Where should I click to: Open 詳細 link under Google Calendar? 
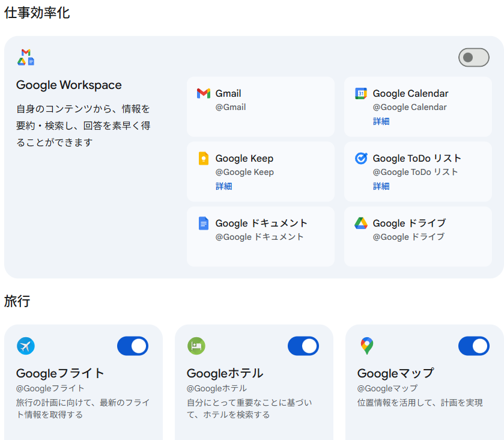click(381, 121)
